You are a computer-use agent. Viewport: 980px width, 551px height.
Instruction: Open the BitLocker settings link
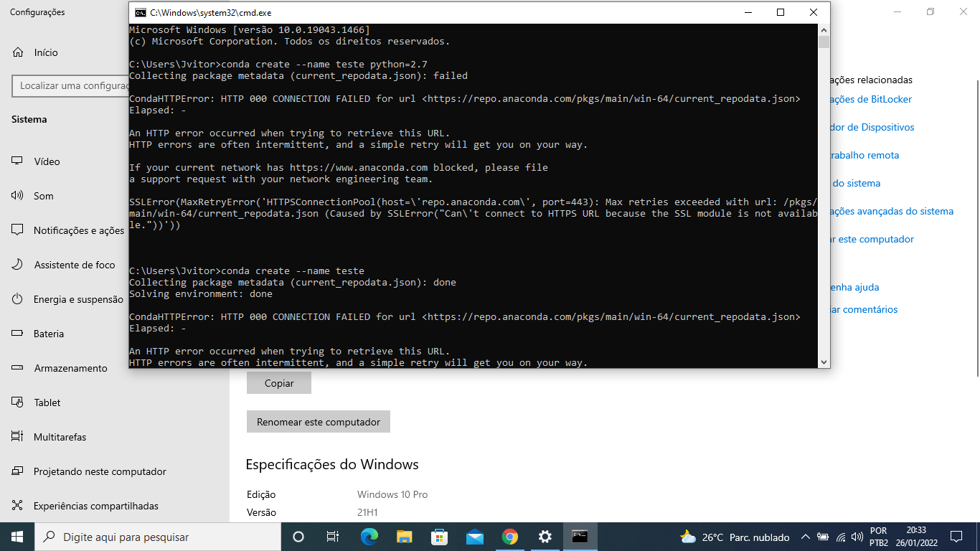tap(871, 99)
